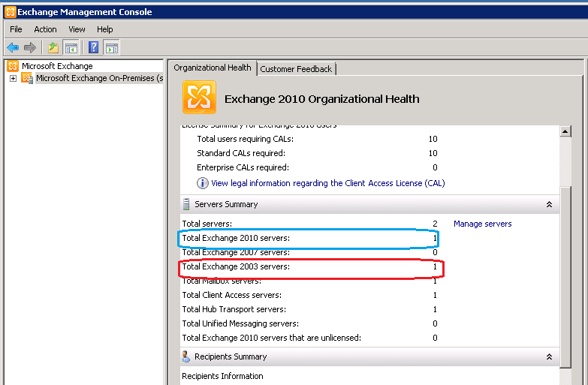Click the 'Total Exchange 2010 servers:' label
The image size is (588, 385).
(x=236, y=238)
